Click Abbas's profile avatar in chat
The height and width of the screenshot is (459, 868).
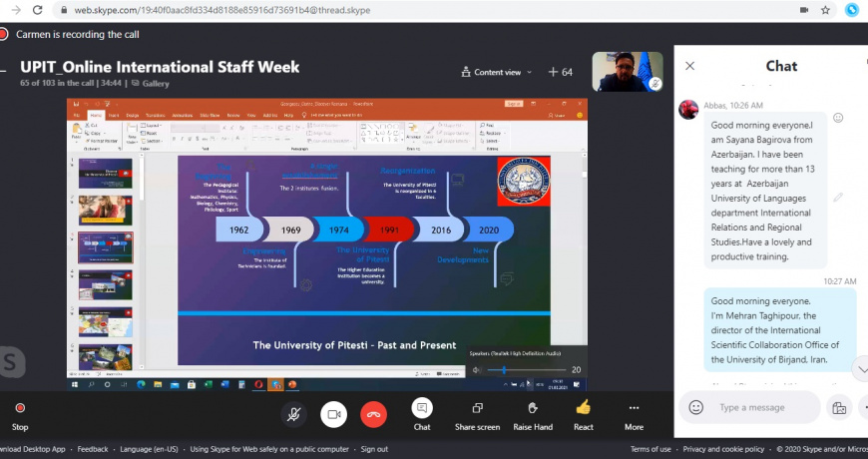point(688,110)
